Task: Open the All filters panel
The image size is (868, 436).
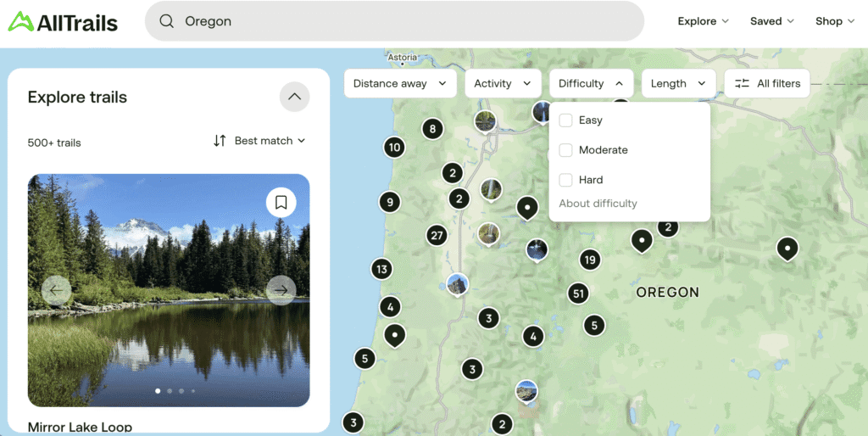Action: click(767, 84)
